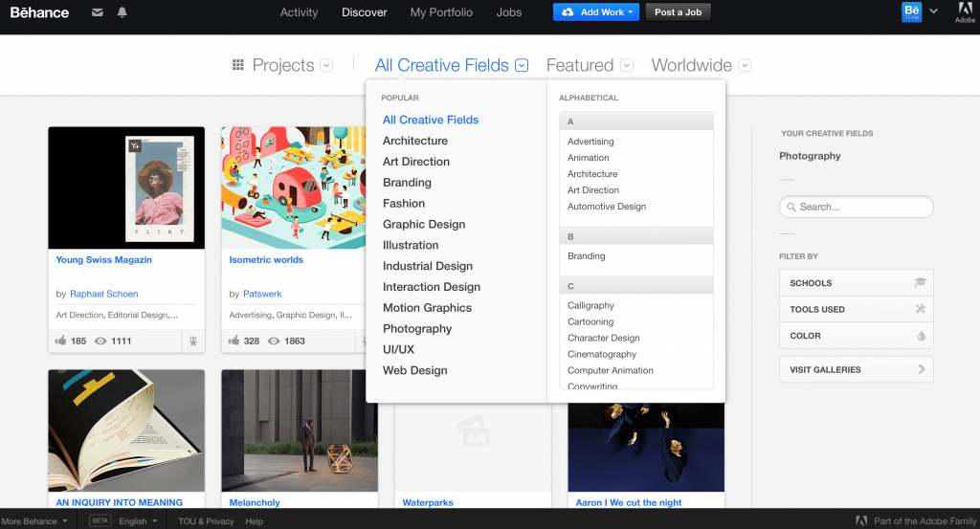
Task: Open the Melancholy project thumbnail
Action: 300,430
